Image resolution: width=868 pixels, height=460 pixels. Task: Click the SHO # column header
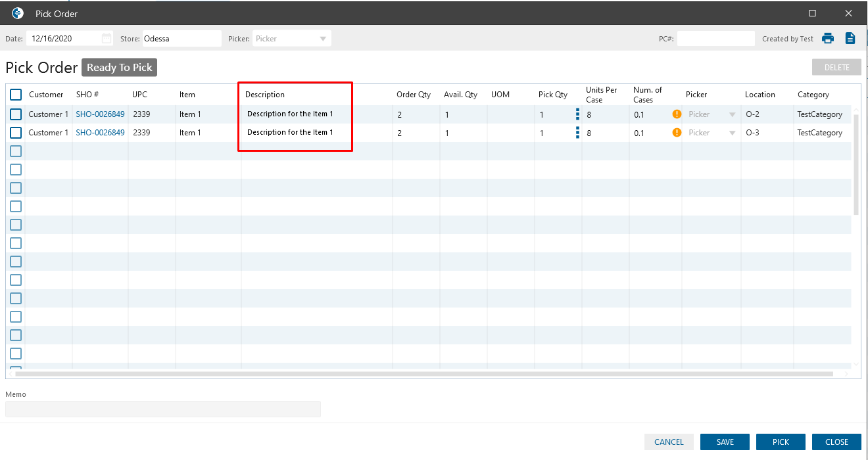[87, 95]
